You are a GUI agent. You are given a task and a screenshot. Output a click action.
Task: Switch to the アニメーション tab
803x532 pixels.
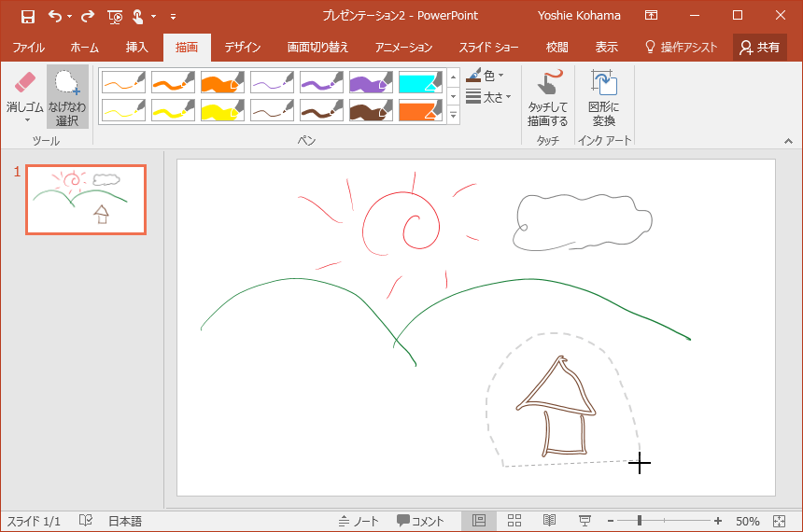coord(403,48)
